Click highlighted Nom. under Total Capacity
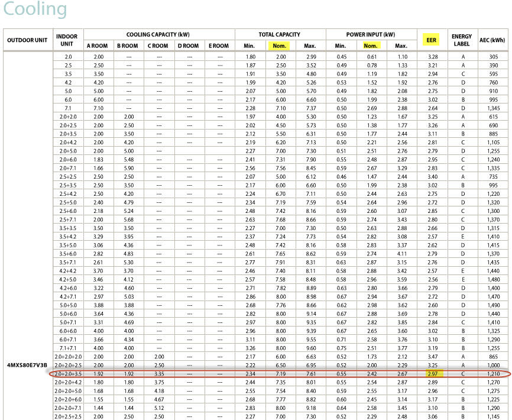512x420 pixels. (x=279, y=46)
